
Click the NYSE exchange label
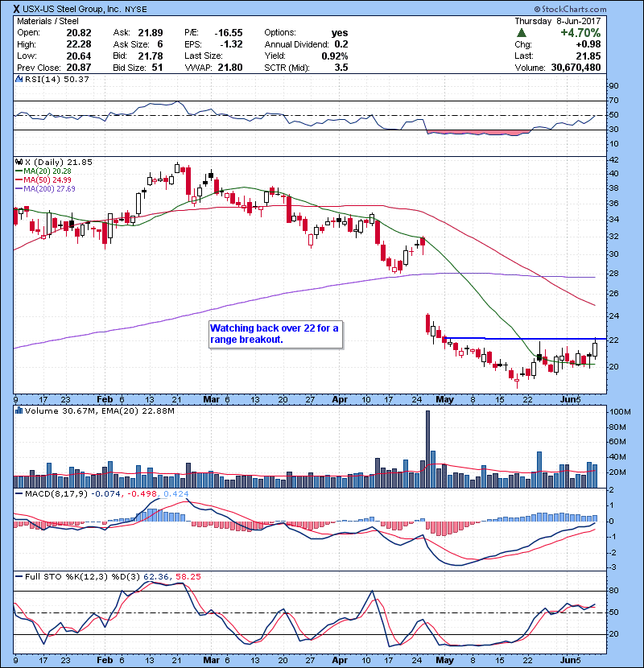(x=135, y=9)
